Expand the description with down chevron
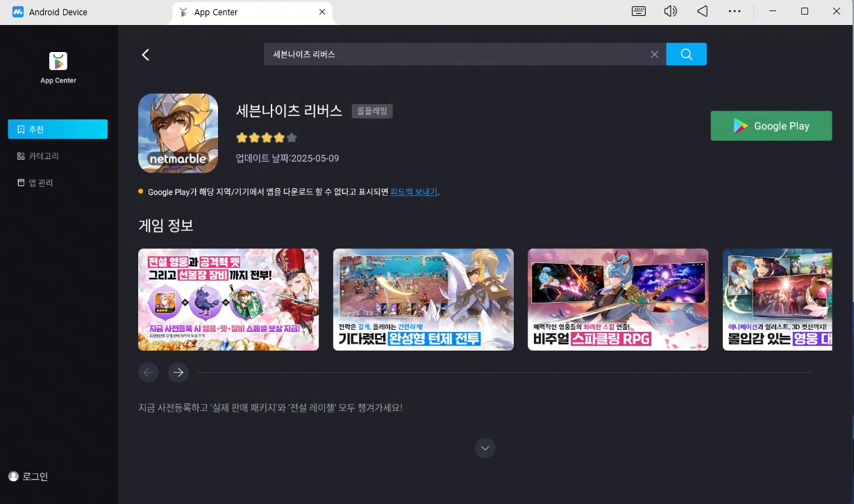This screenshot has height=504, width=854. pos(485,448)
